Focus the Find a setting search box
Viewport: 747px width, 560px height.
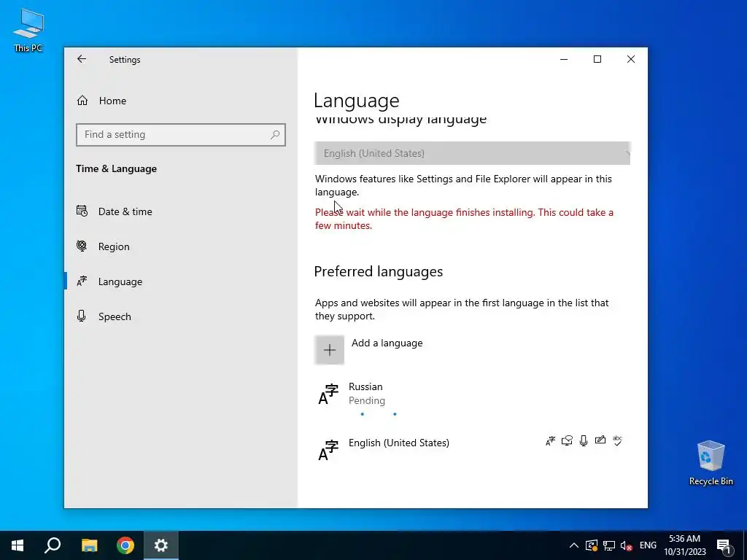pos(181,135)
